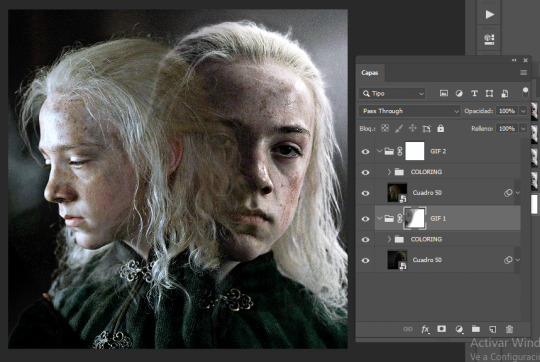Click the Opacidad 100% value field
Viewport: 540px width, 362px height.
[x=507, y=111]
